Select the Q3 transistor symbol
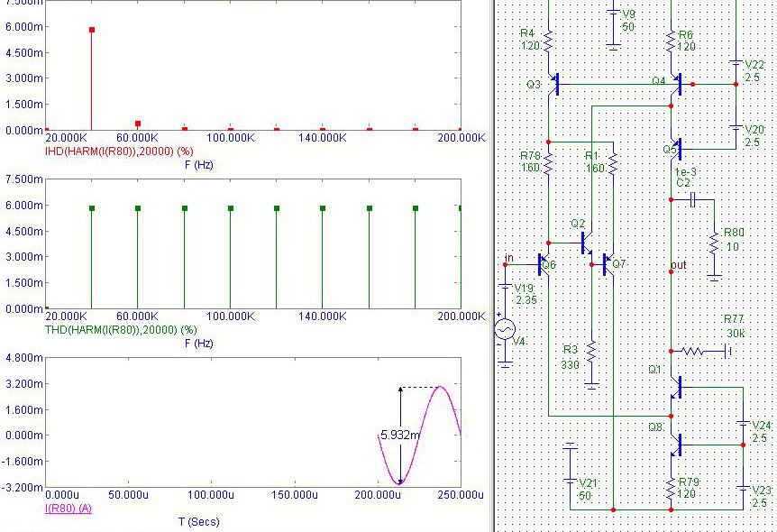Viewport: 777px width, 532px height. pyautogui.click(x=553, y=84)
